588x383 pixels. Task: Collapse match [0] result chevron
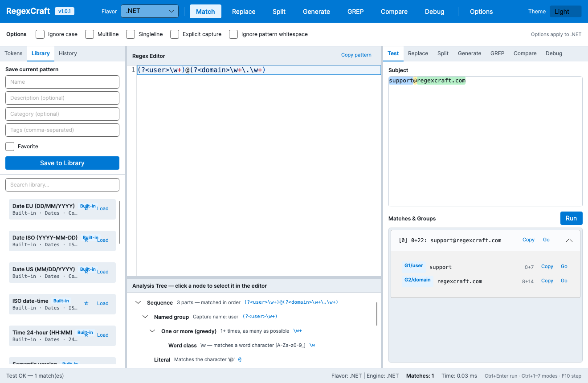569,240
